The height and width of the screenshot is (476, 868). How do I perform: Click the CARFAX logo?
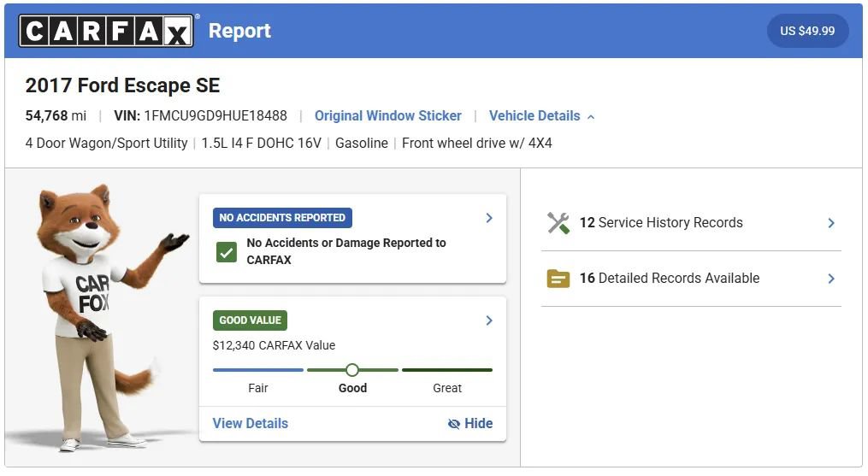106,31
